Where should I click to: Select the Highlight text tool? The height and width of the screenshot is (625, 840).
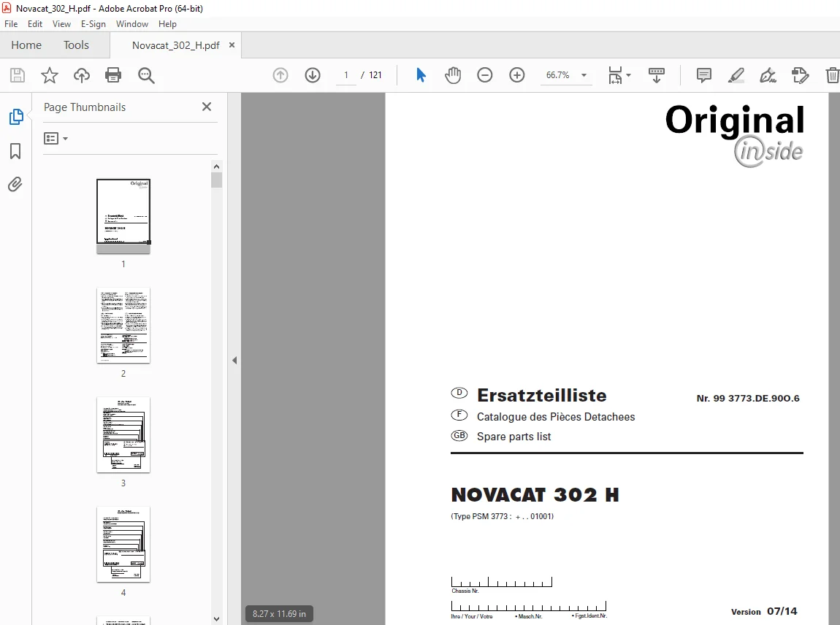click(x=736, y=75)
